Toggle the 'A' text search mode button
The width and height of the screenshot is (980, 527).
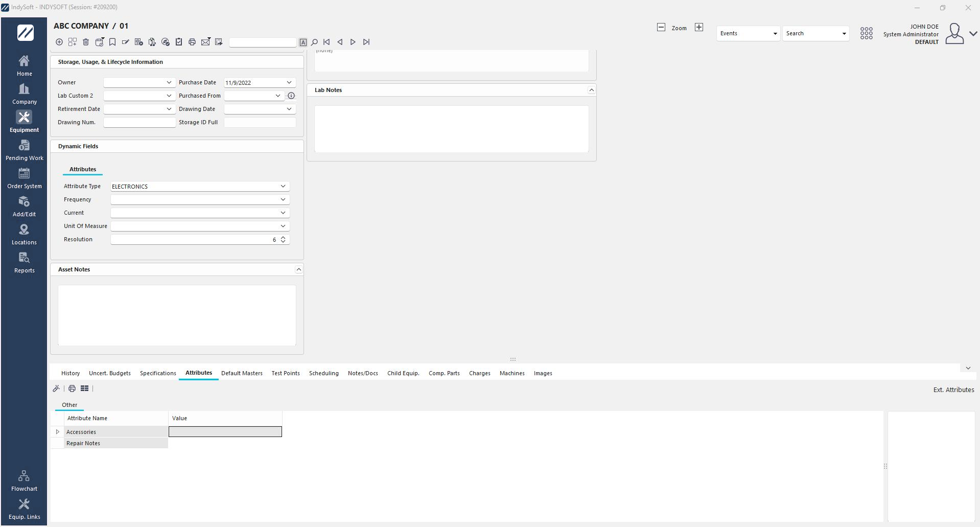[x=303, y=42]
